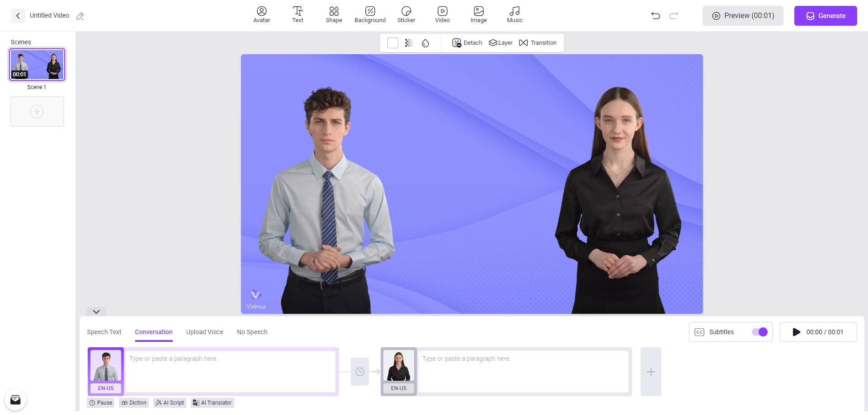868x415 pixels.
Task: Click Preview (00:01) button
Action: click(743, 16)
